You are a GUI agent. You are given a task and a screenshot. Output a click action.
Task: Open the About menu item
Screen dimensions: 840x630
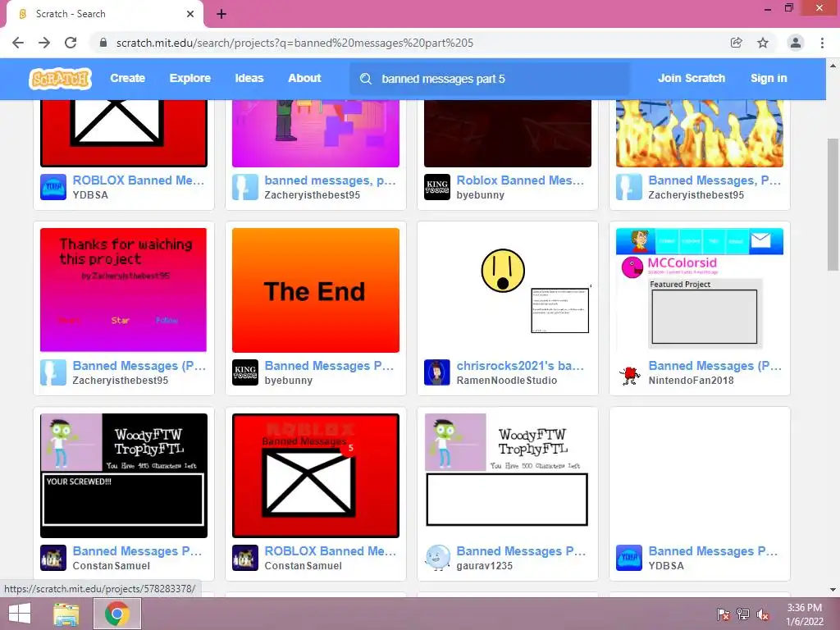click(x=304, y=78)
